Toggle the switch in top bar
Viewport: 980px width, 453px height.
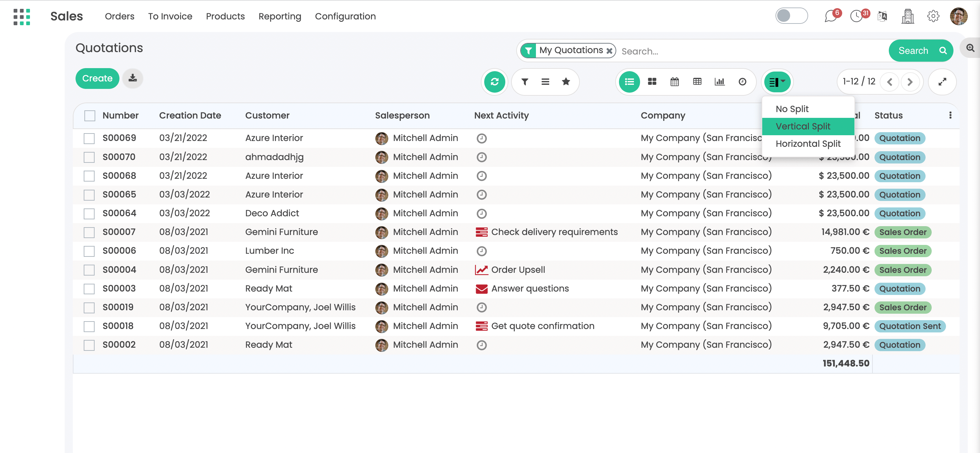click(x=791, y=16)
